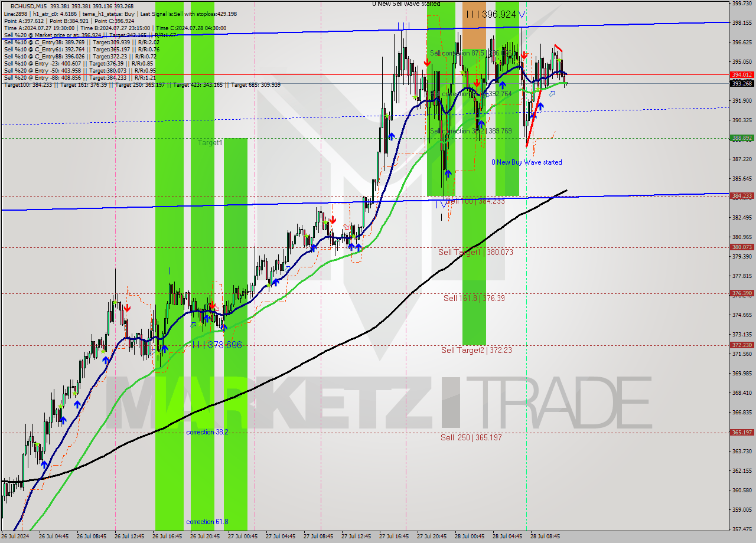Click the '26 Jul 08:45' time axis label
The width and height of the screenshot is (756, 543).
pos(92,537)
